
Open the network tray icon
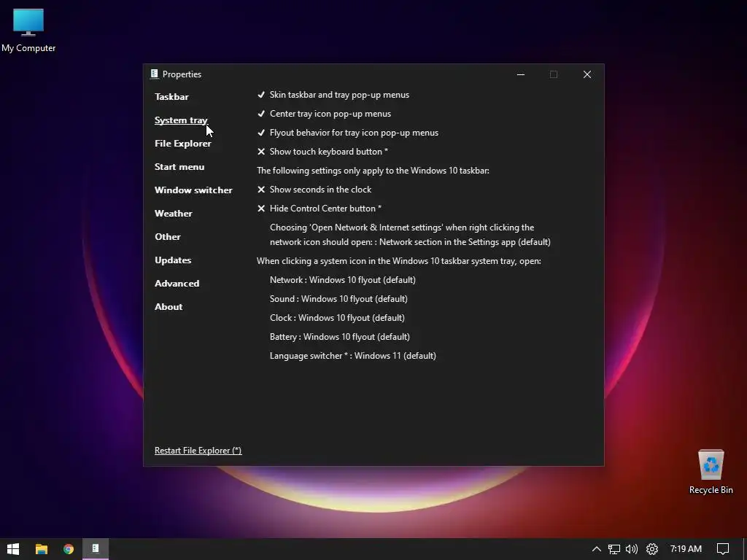click(614, 549)
